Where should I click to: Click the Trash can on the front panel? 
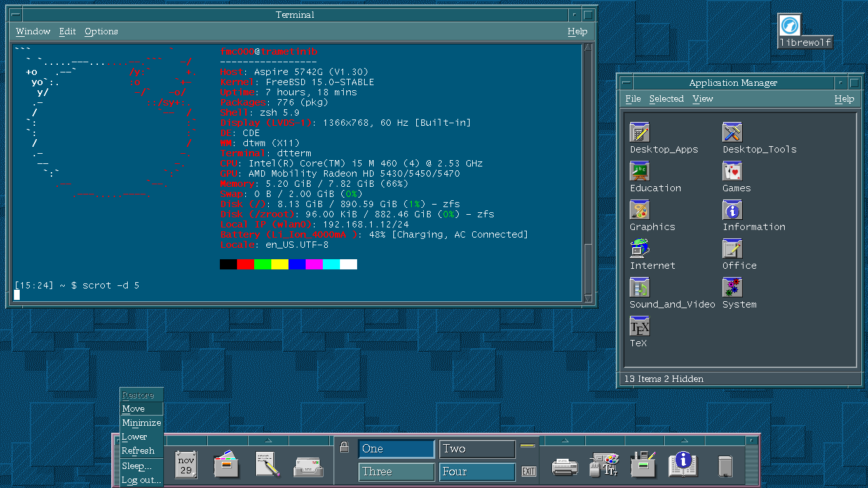tap(725, 466)
